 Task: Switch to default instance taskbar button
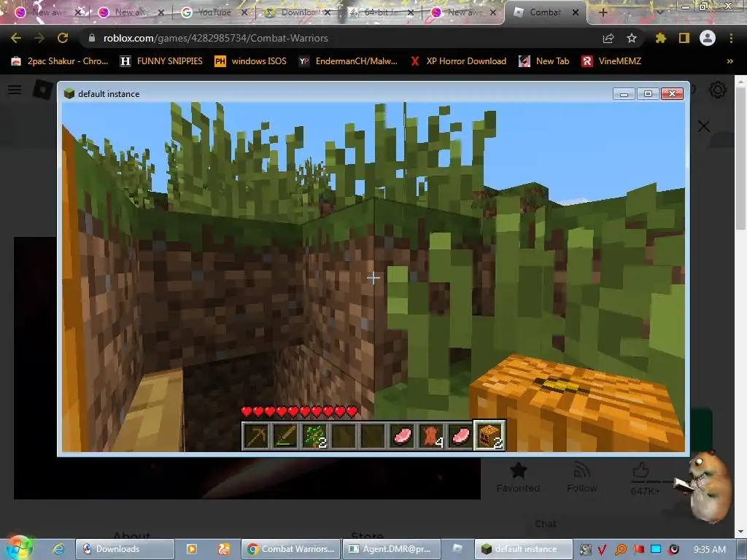click(x=523, y=549)
